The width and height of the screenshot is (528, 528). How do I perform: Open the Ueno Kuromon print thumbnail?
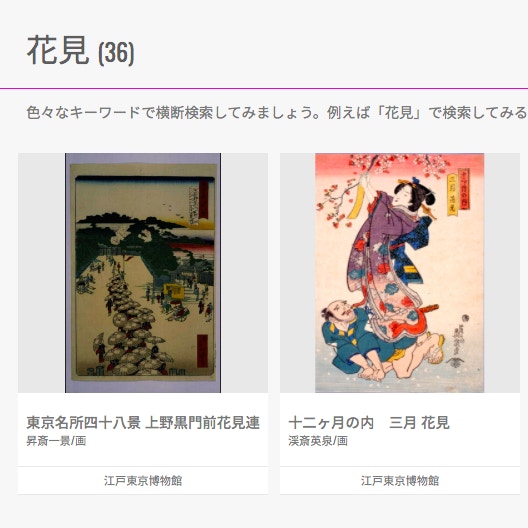click(143, 273)
